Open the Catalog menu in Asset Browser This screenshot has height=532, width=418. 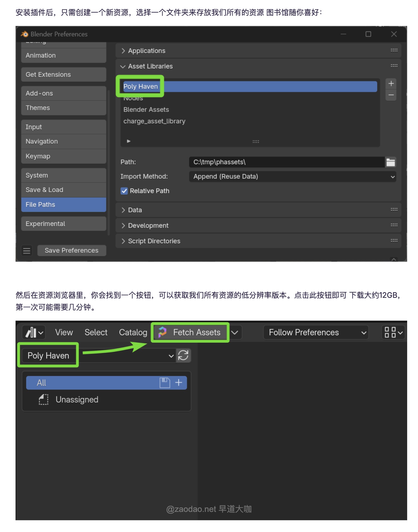133,333
